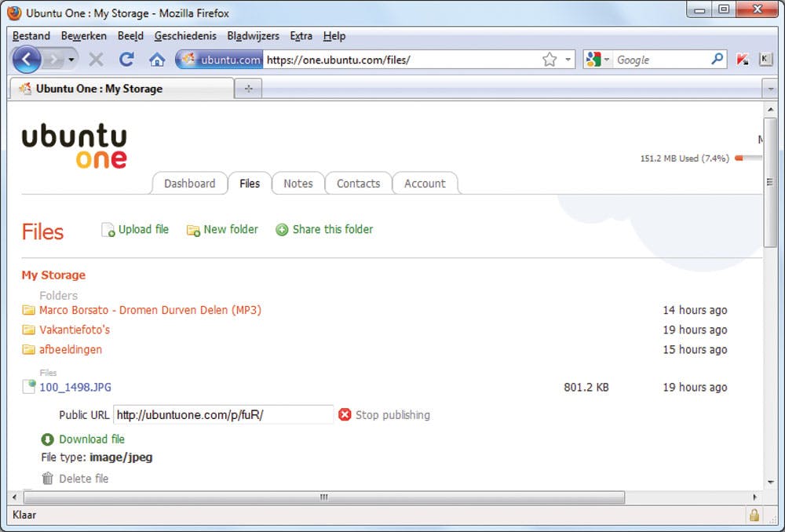Click the horizontal scrollbar right arrow
The width and height of the screenshot is (785, 532).
pyautogui.click(x=754, y=497)
